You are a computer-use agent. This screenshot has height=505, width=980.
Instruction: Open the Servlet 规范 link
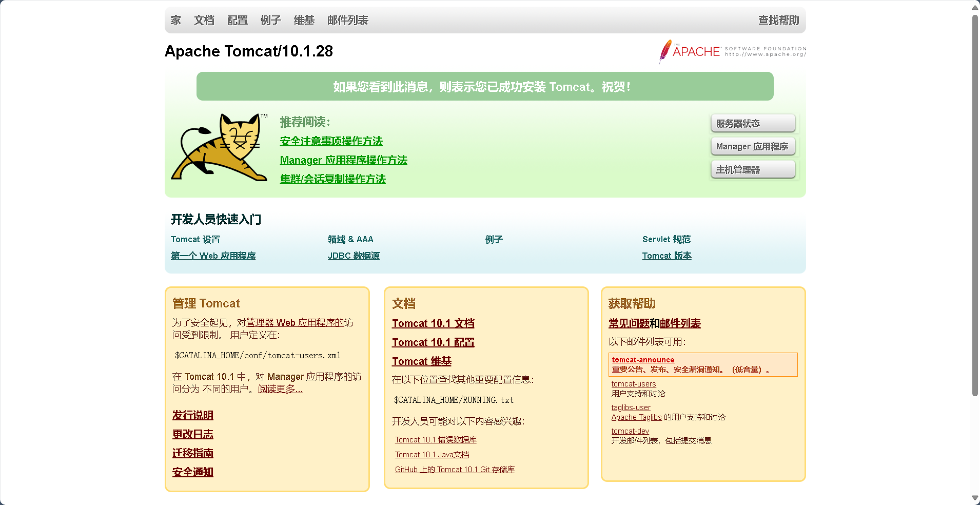click(666, 239)
